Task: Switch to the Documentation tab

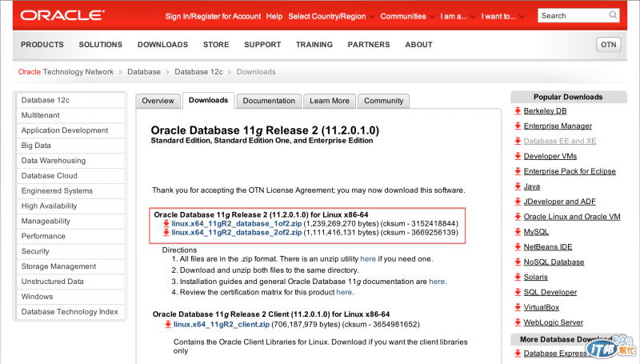Action: tap(269, 101)
